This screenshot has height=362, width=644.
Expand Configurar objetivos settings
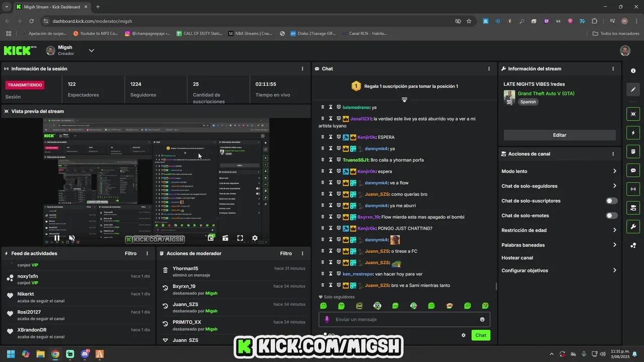point(615,270)
